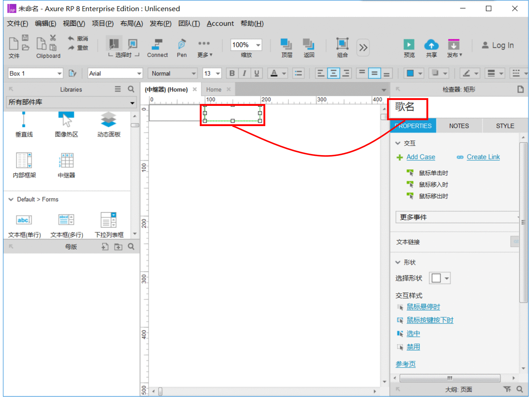The image size is (532, 397).
Task: Search the Libraries panel
Action: tap(131, 89)
